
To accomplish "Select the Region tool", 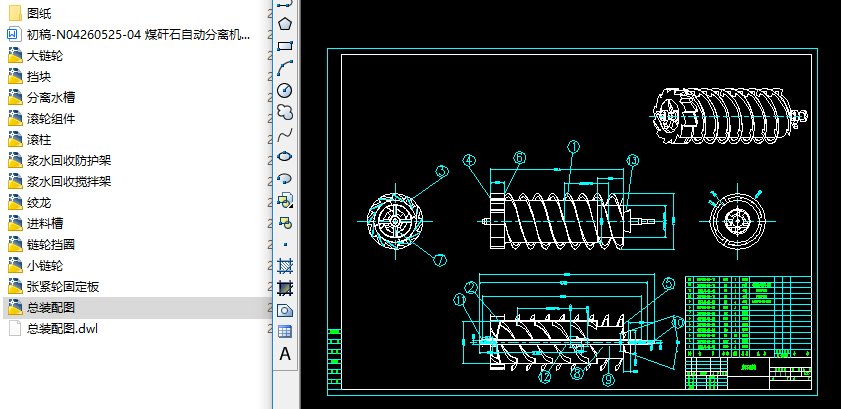I will [285, 310].
